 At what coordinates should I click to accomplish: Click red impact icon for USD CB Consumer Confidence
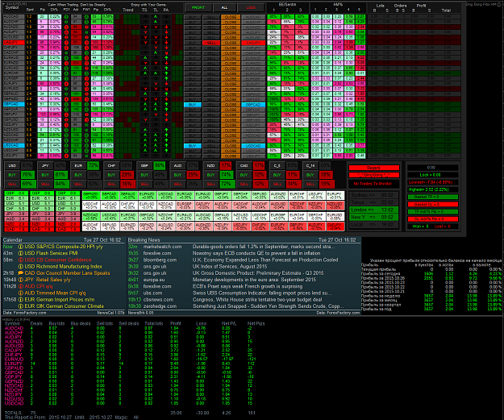tap(21, 260)
